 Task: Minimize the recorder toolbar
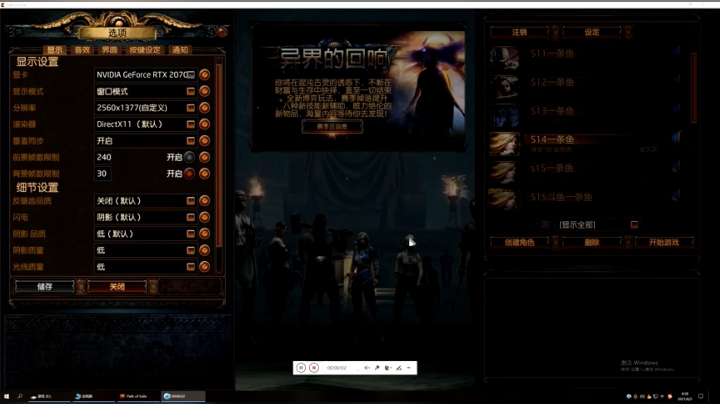(409, 368)
